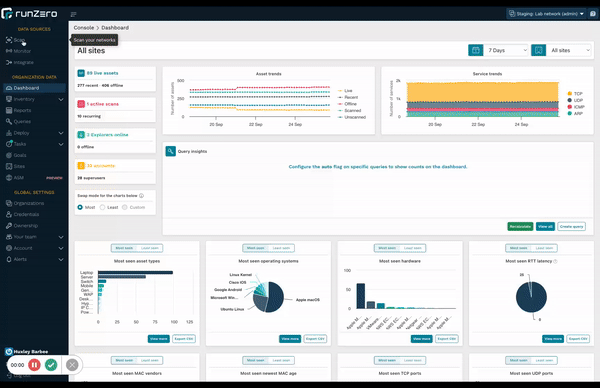
Task: Click the help chat icon in header
Action: [x=593, y=14]
